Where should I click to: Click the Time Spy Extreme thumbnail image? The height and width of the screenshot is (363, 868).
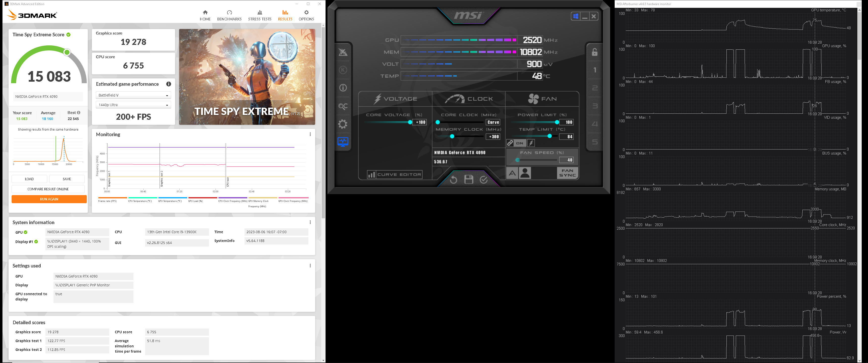tap(247, 77)
